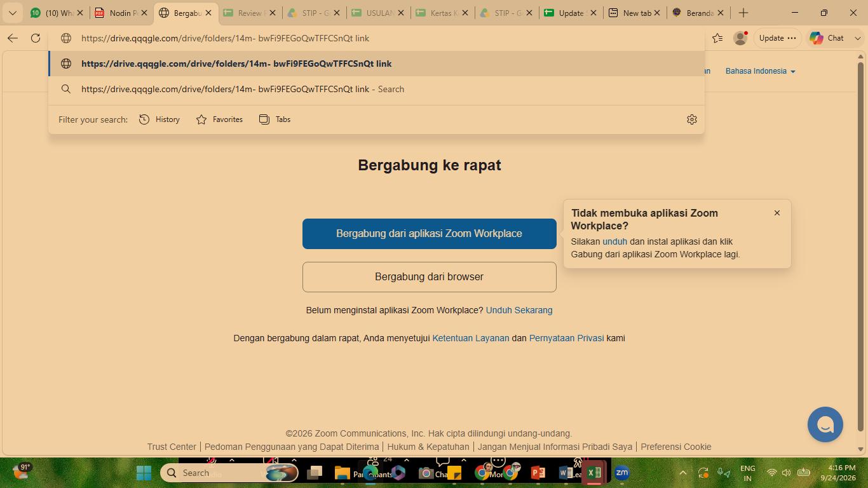Open the tab list chevron menu

(12, 13)
